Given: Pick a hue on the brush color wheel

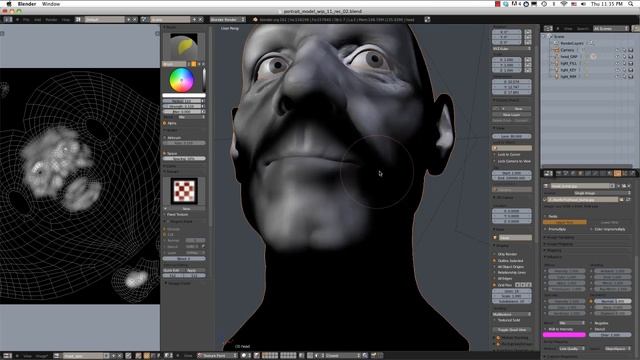Looking at the screenshot, I should pos(182,80).
